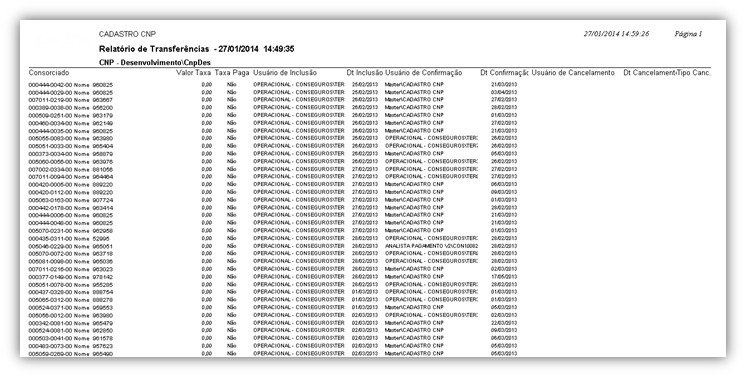Image resolution: width=746 pixels, height=377 pixels.
Task: Select the Usuário de Inclusão column header
Action: pyautogui.click(x=285, y=73)
